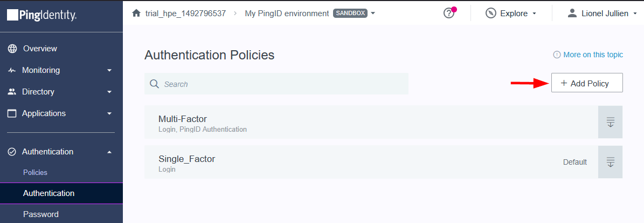
Task: Collapse the Authentication sidebar section
Action: point(109,152)
